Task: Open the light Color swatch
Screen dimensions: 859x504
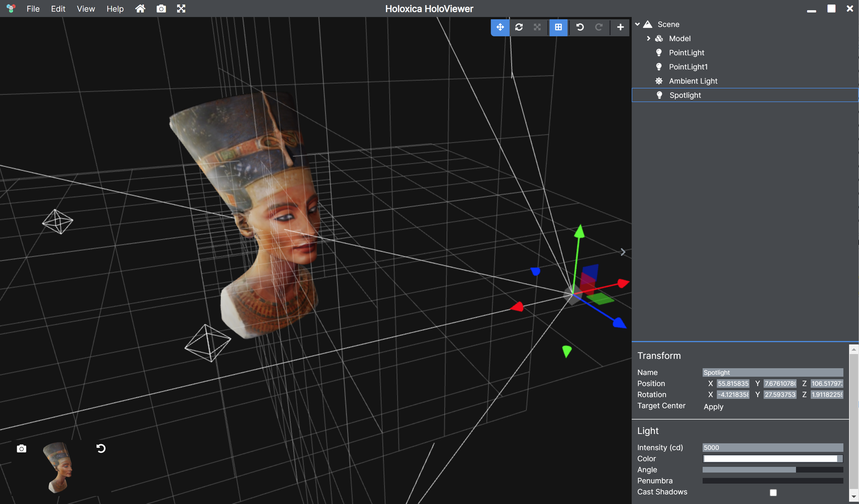Action: (x=772, y=459)
